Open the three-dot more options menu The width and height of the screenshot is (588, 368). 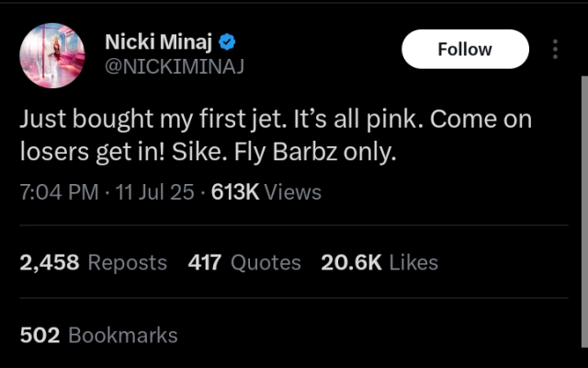pyautogui.click(x=555, y=49)
